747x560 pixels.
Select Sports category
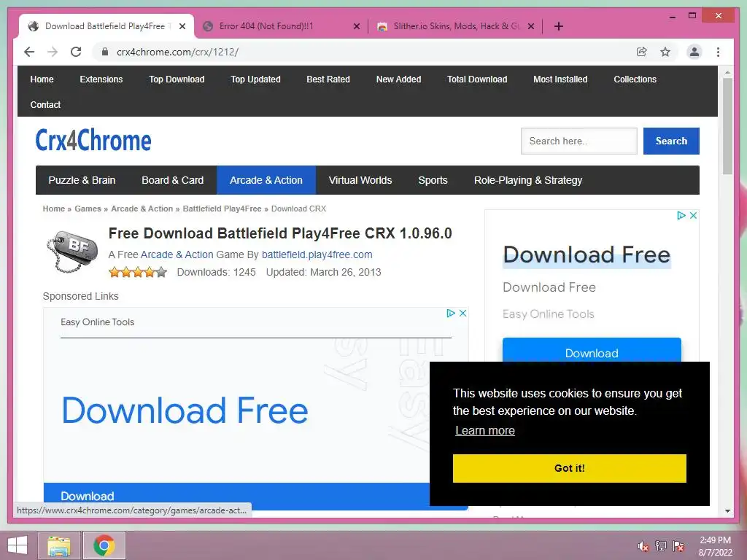(x=433, y=180)
